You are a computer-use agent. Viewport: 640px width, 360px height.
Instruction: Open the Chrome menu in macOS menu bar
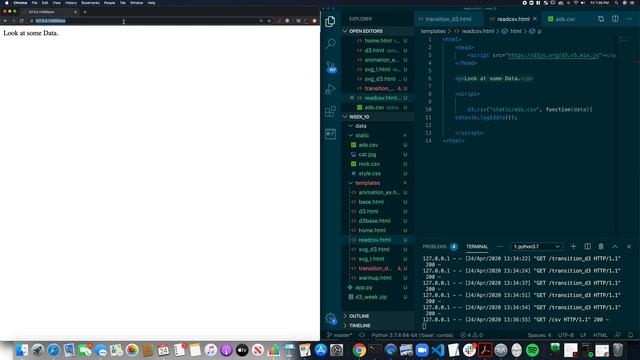point(20,2)
